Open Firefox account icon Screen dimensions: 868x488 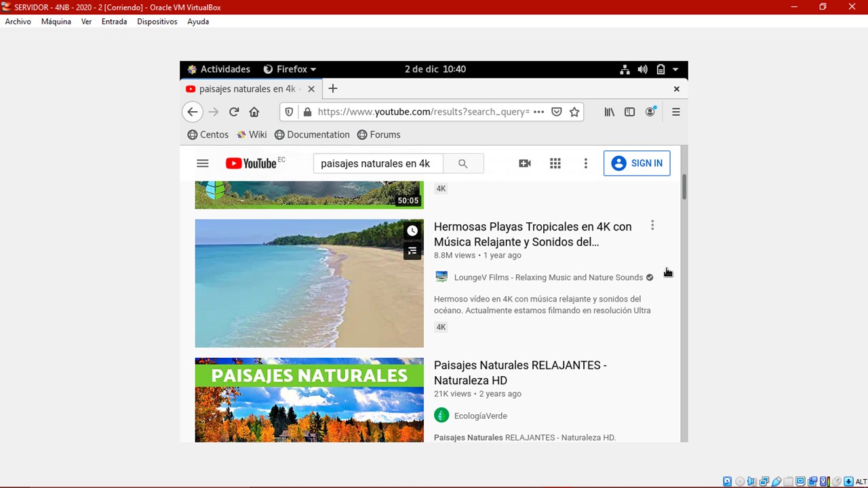650,112
